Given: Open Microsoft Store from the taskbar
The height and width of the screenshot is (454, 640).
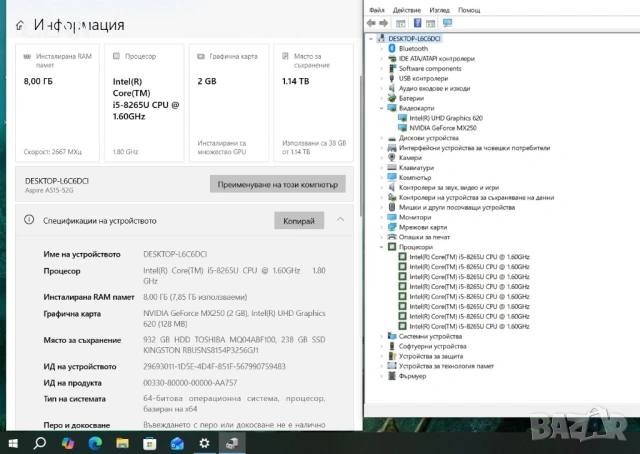Looking at the screenshot, I should [x=150, y=443].
